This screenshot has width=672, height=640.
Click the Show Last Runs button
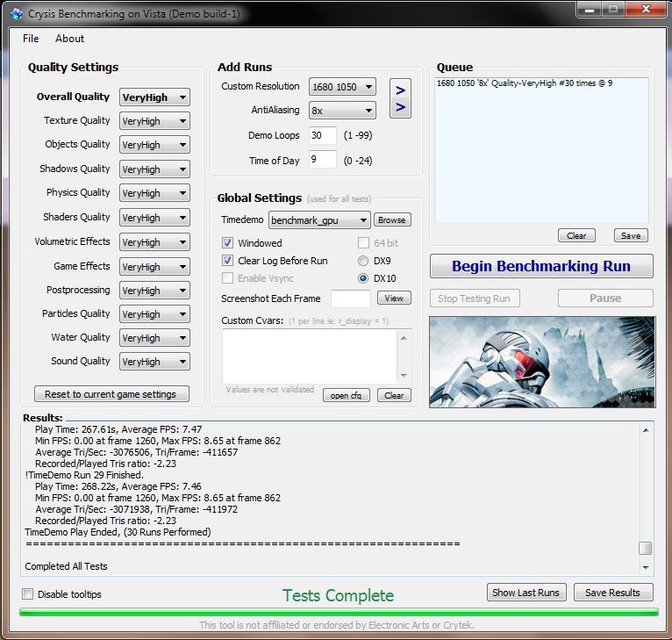tap(525, 593)
